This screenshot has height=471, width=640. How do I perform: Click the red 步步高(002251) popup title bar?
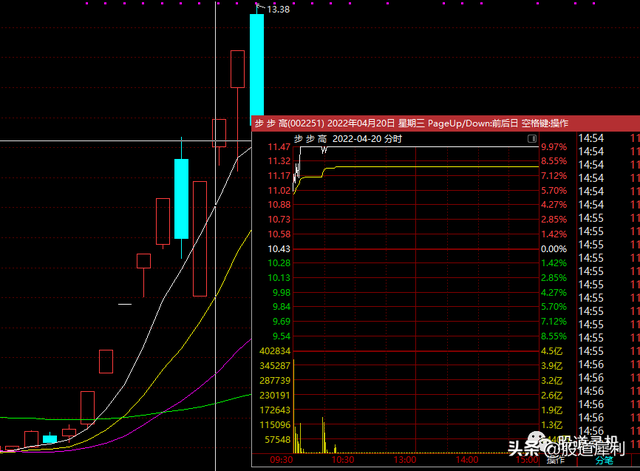pyautogui.click(x=446, y=123)
